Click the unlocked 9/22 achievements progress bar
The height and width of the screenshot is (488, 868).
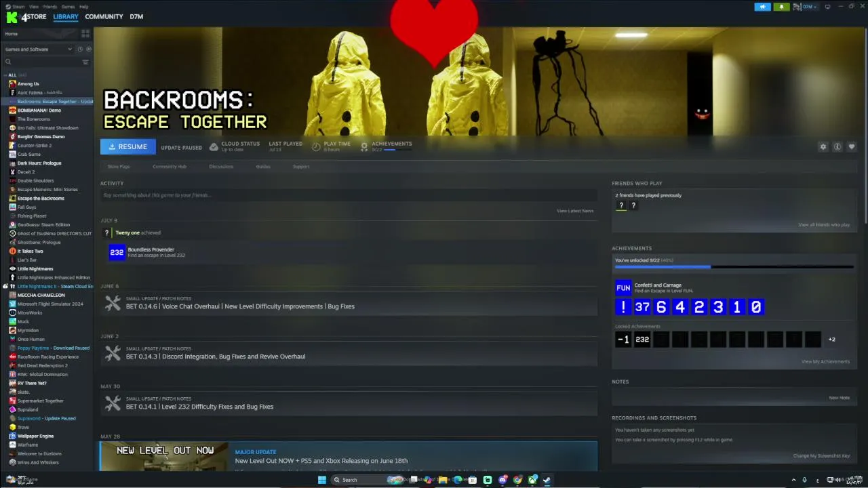tap(734, 267)
